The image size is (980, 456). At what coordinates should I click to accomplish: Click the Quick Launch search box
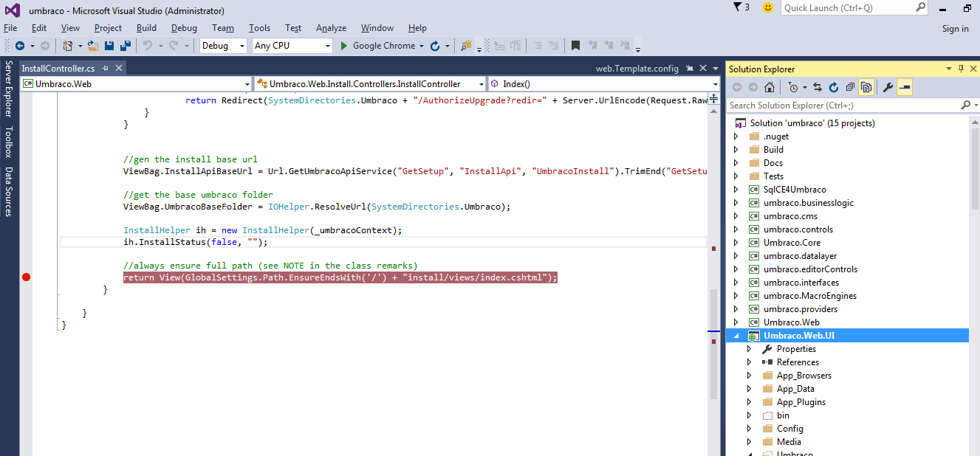point(854,7)
